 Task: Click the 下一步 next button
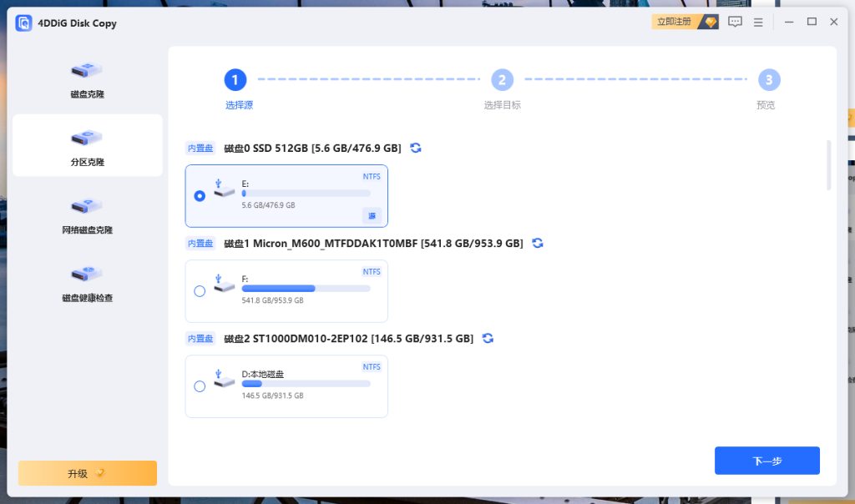click(766, 461)
